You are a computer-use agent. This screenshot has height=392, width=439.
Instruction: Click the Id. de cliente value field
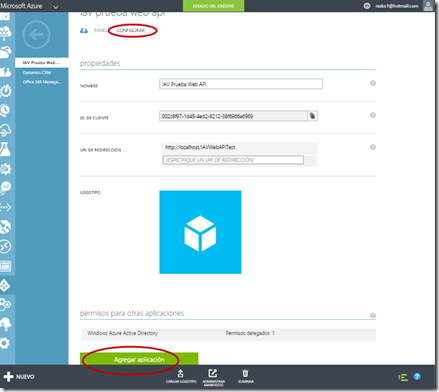(x=233, y=116)
